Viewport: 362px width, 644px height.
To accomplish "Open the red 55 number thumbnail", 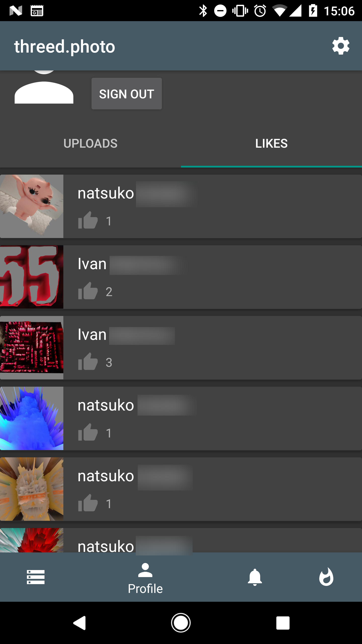I will coord(32,277).
